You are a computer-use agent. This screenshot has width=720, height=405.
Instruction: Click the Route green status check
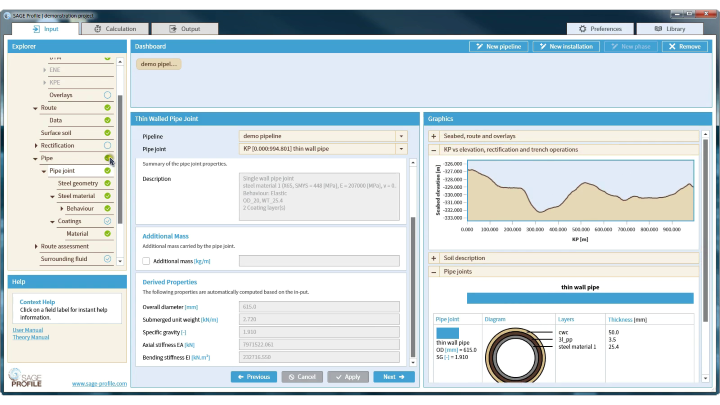pyautogui.click(x=107, y=107)
